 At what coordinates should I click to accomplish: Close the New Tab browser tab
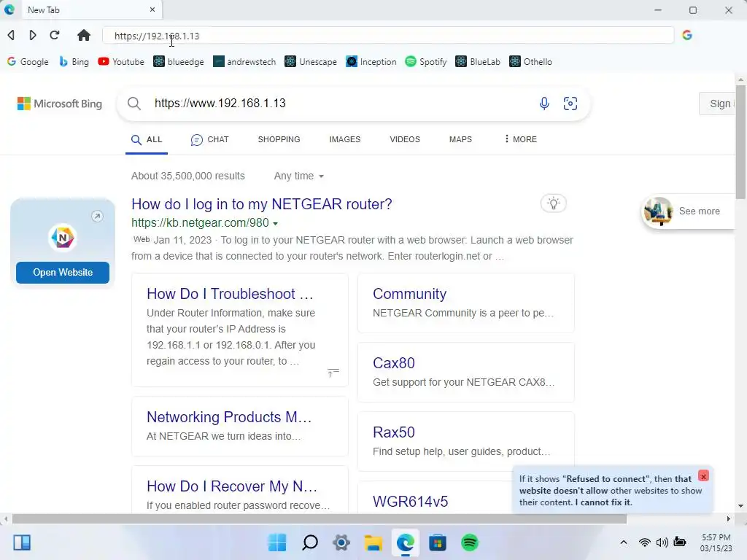click(152, 9)
